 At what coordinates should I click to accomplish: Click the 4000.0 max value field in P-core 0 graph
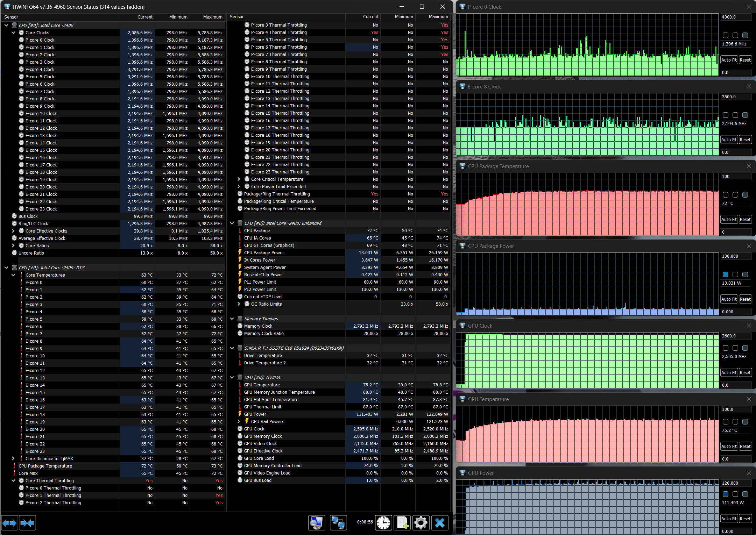(736, 17)
